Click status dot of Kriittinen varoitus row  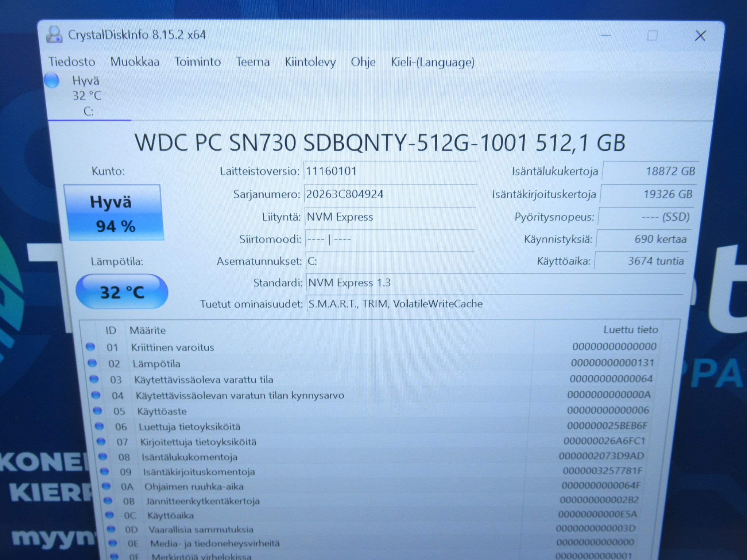click(x=90, y=347)
